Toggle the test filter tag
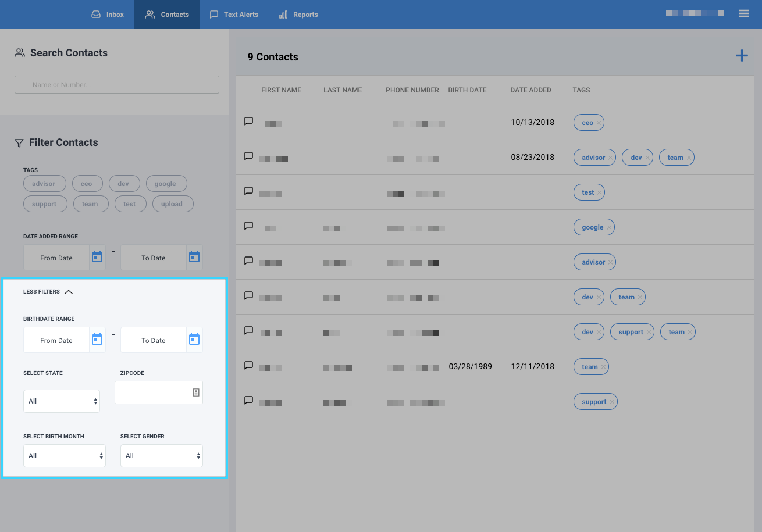Screen dimensions: 762x532 coord(130,204)
